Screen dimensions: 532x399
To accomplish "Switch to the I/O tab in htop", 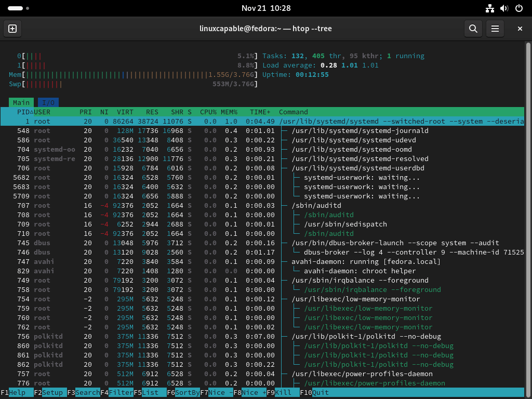I will click(48, 102).
